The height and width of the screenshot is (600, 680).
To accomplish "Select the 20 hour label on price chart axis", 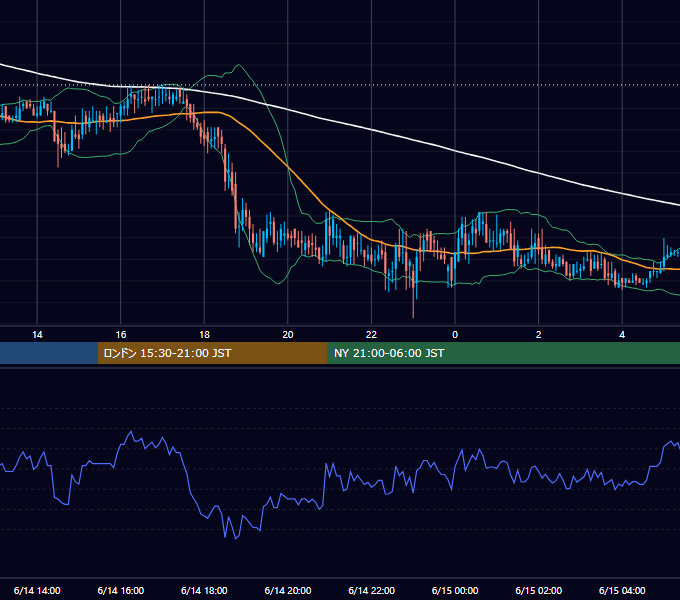I will (x=288, y=335).
